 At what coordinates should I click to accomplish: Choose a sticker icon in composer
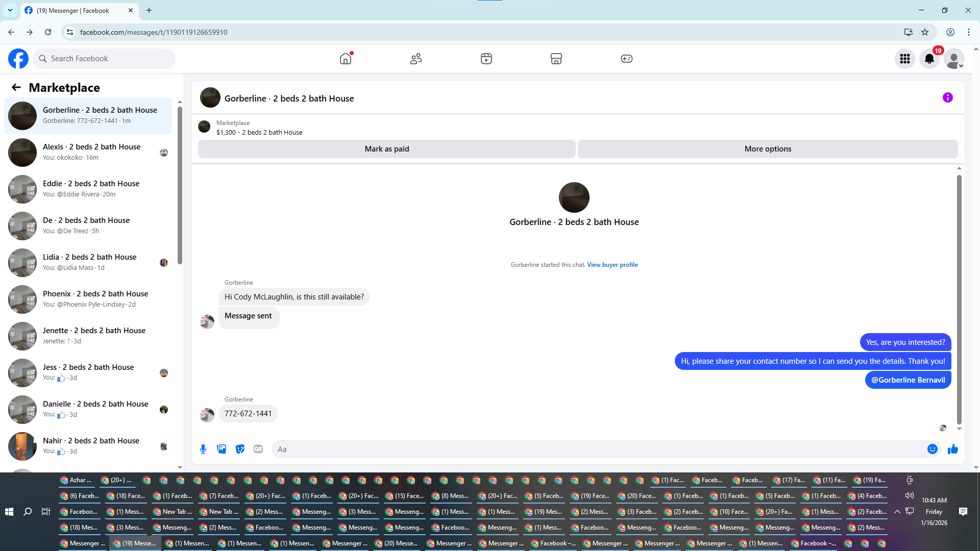point(240,449)
